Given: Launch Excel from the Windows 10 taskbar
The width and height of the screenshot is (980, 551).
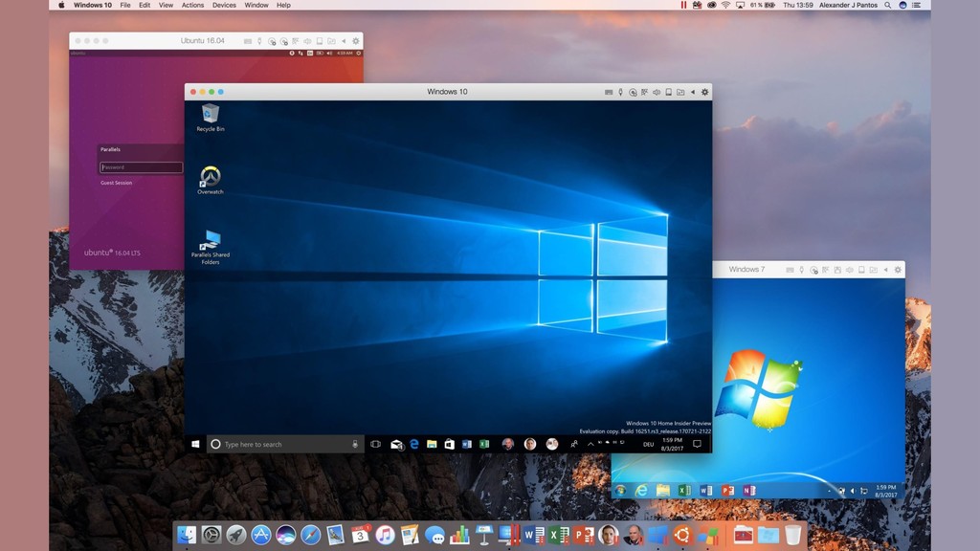Looking at the screenshot, I should (x=483, y=444).
